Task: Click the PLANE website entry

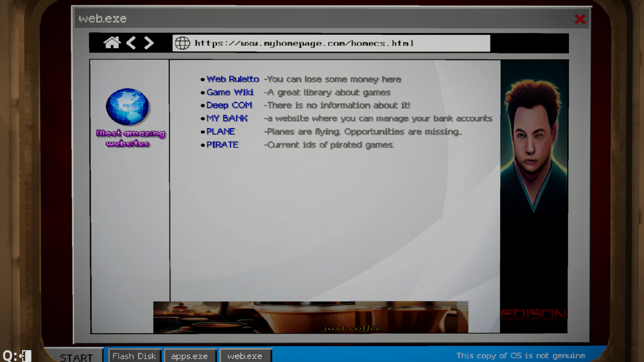Action: (221, 131)
